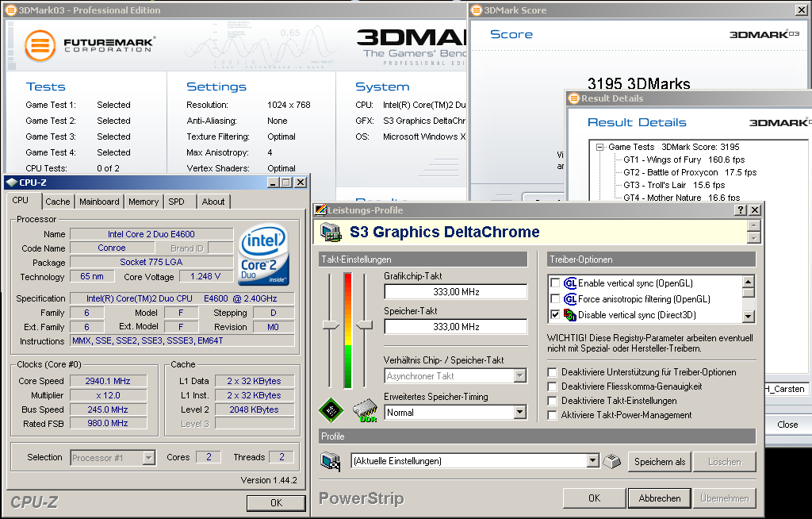Check Deaktiviere Unterstützung für Treiber-Optionen
The image size is (812, 519).
coord(552,372)
